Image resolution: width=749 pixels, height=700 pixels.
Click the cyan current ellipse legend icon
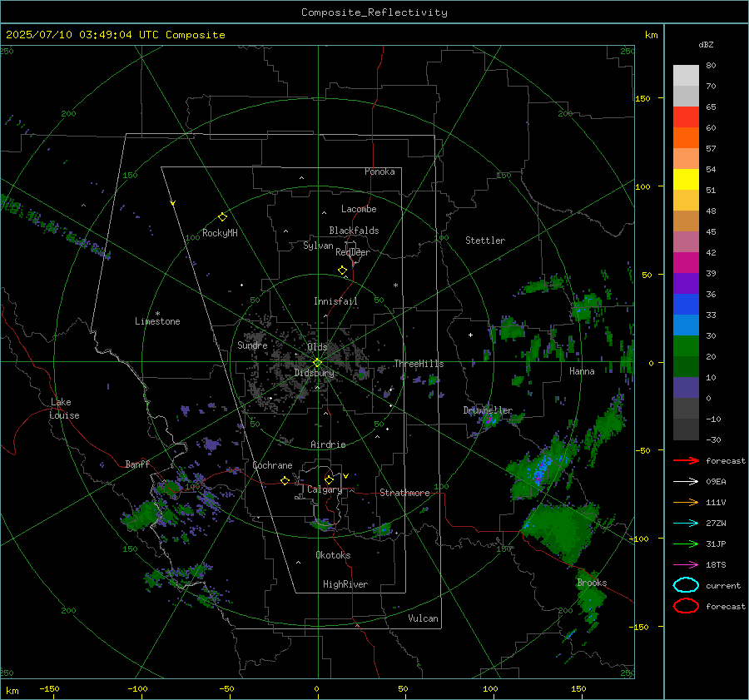(686, 585)
